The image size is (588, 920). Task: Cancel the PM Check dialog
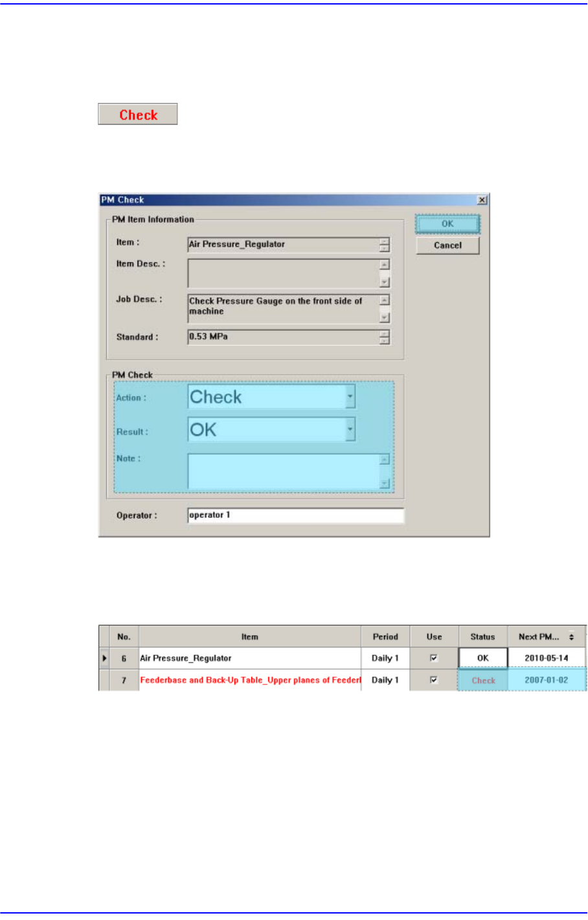[447, 245]
